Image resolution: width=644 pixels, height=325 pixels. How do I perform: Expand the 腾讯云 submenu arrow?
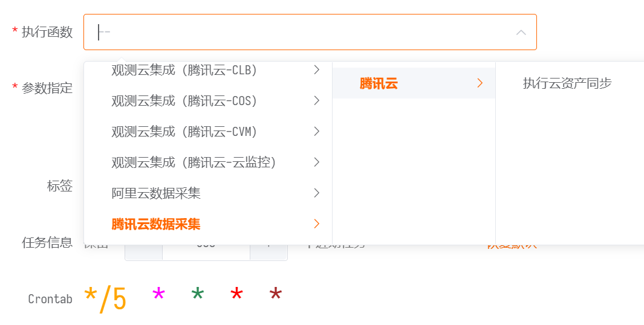tap(480, 83)
